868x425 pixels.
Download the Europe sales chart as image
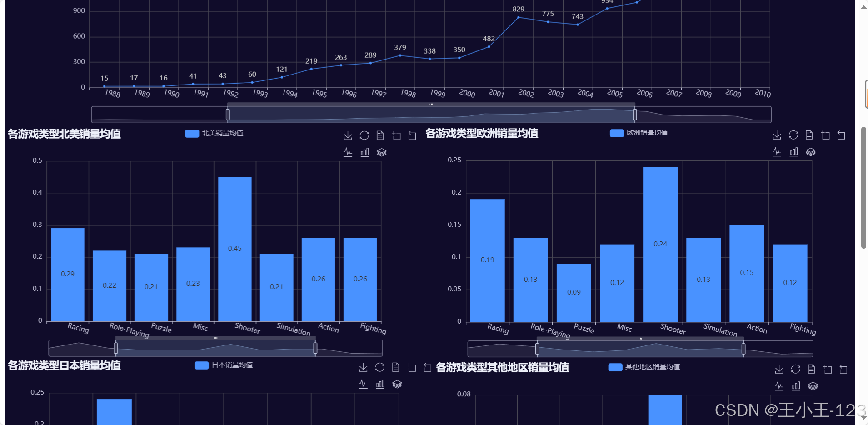tap(777, 135)
